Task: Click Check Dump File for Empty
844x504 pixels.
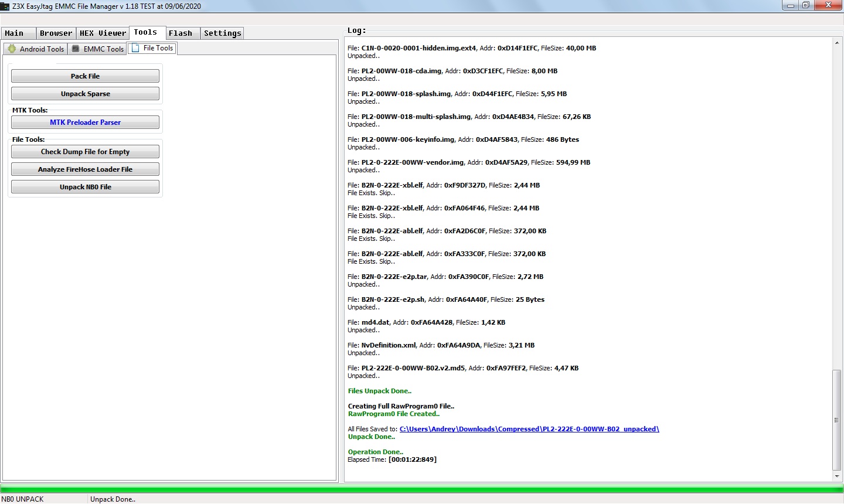Action: pos(85,152)
